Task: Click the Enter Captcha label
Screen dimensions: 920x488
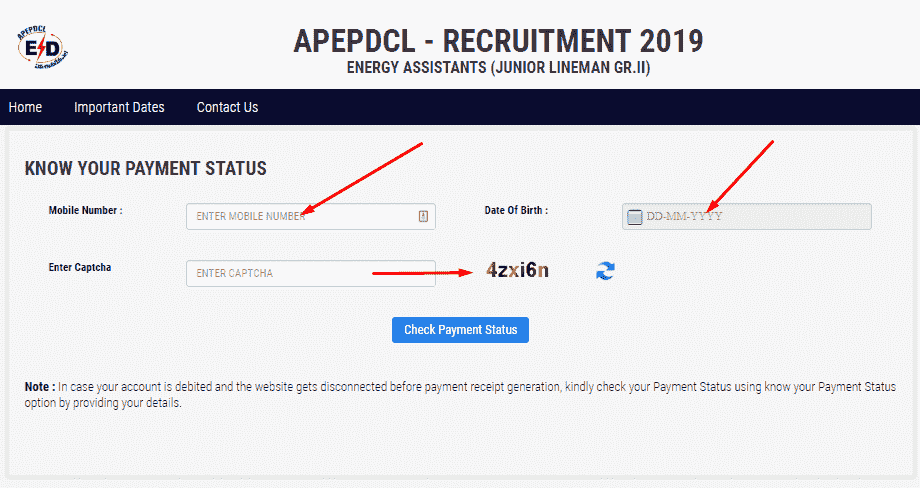Action: 80,267
